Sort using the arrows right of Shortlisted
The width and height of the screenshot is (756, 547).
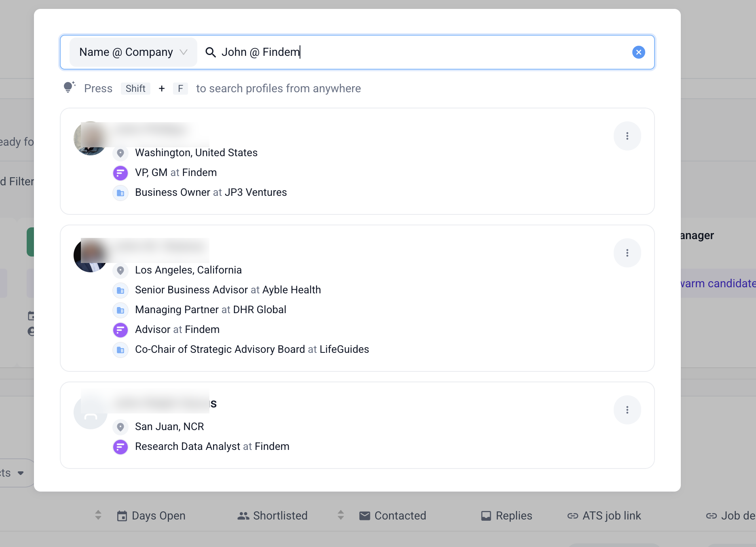[x=340, y=515]
